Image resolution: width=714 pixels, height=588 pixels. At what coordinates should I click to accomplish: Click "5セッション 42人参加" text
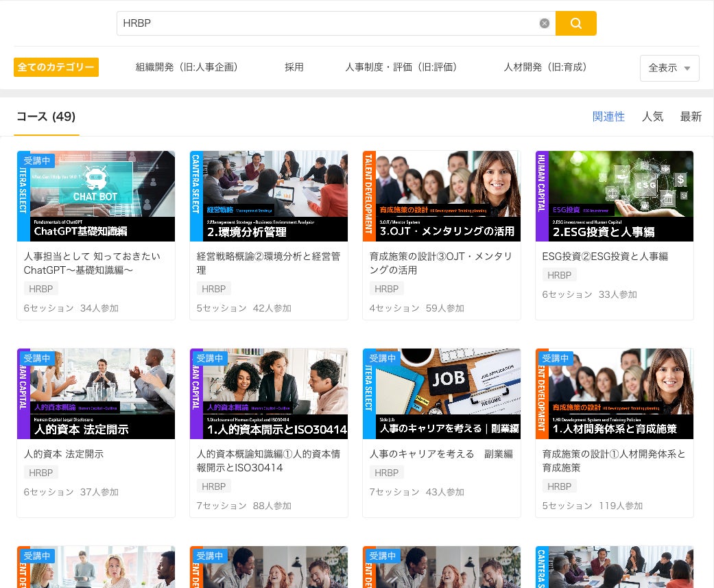pos(244,308)
